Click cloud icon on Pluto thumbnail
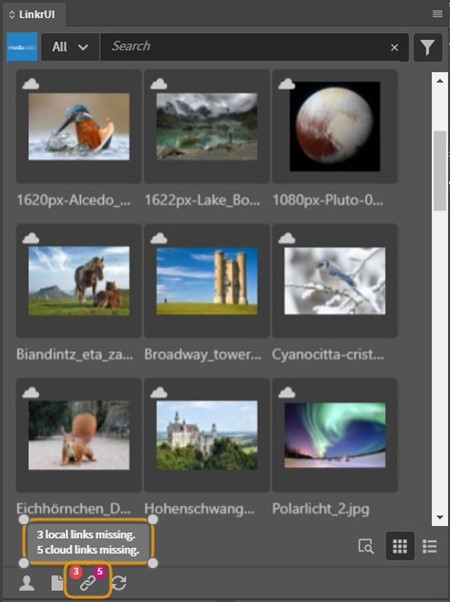The height and width of the screenshot is (602, 450). click(x=286, y=84)
